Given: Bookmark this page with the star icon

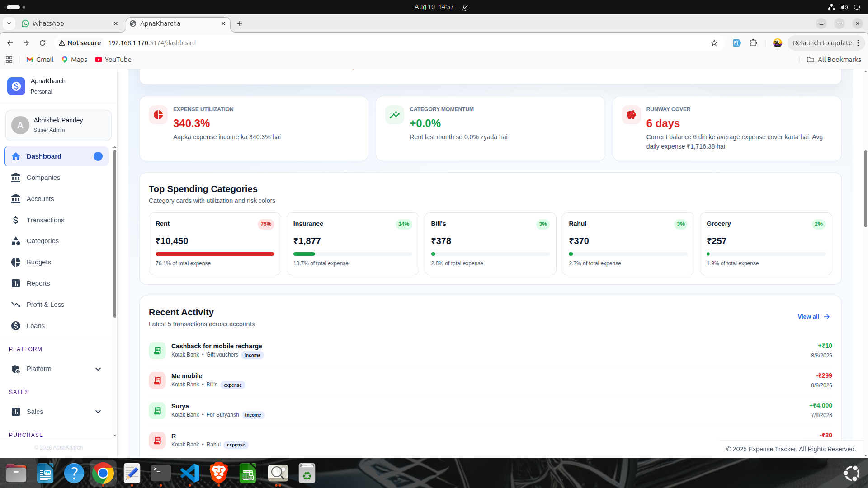Looking at the screenshot, I should [714, 43].
